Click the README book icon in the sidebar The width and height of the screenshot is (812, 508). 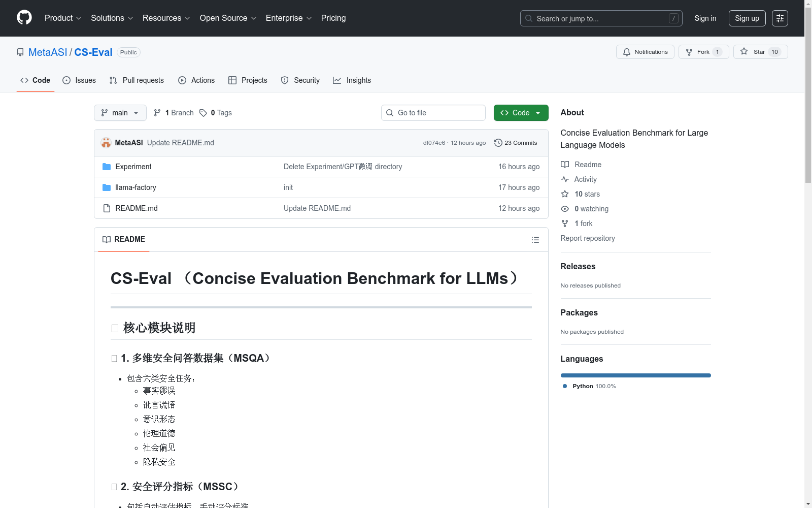click(x=564, y=164)
